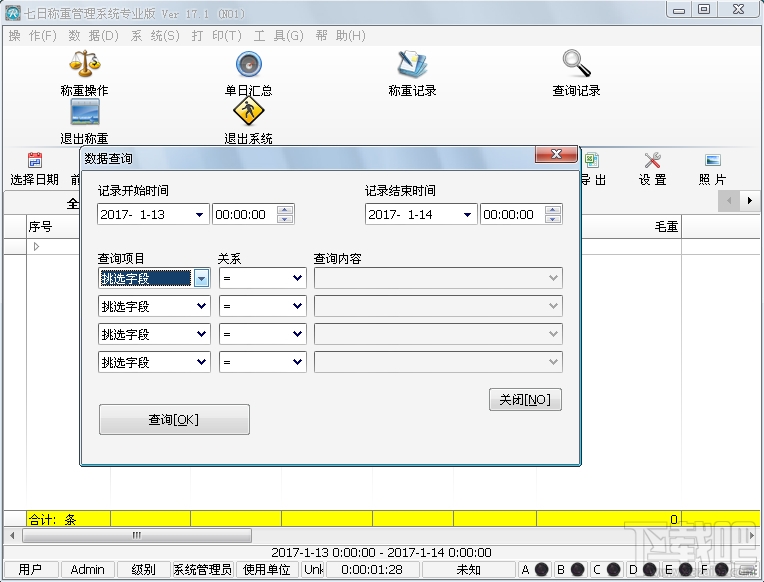Screen dimensions: 764x582
Task: Open second row 关系 operator dropdown
Action: pos(297,306)
